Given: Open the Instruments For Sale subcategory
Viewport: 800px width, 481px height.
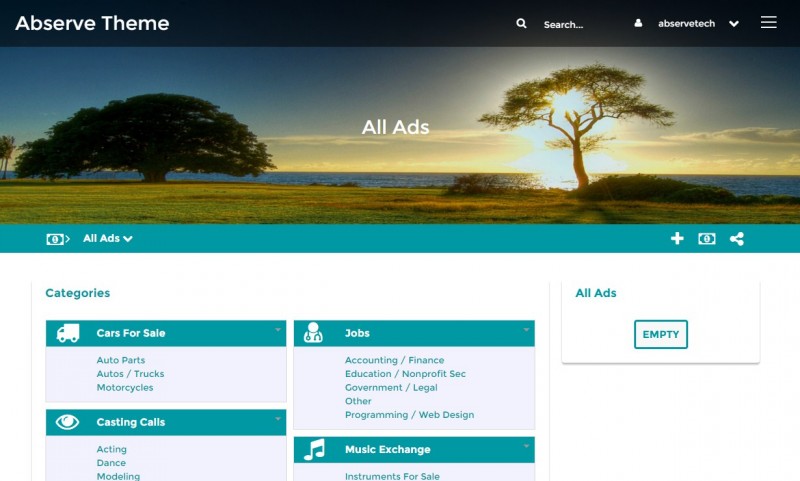Looking at the screenshot, I should point(392,476).
